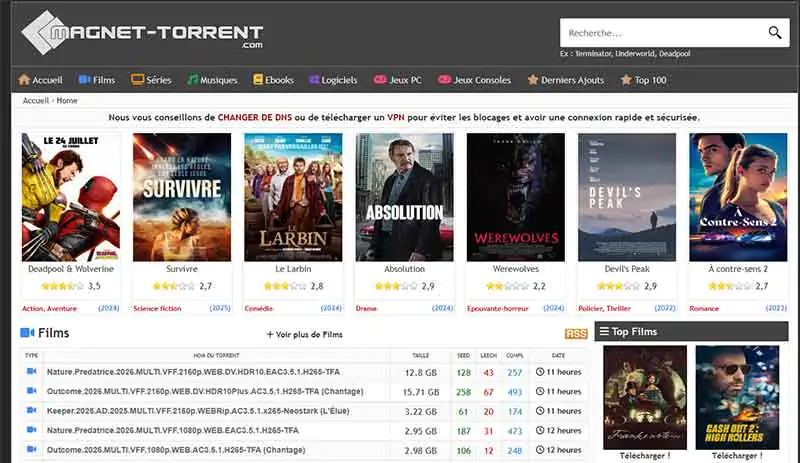Image resolution: width=800 pixels, height=463 pixels.
Task: Click the NOM DU TORRENT column header
Action: pos(216,355)
